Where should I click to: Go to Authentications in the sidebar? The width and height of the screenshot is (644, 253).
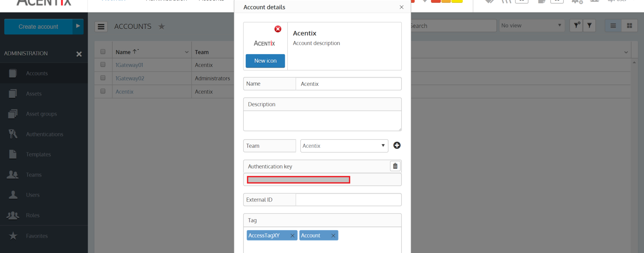[44, 134]
